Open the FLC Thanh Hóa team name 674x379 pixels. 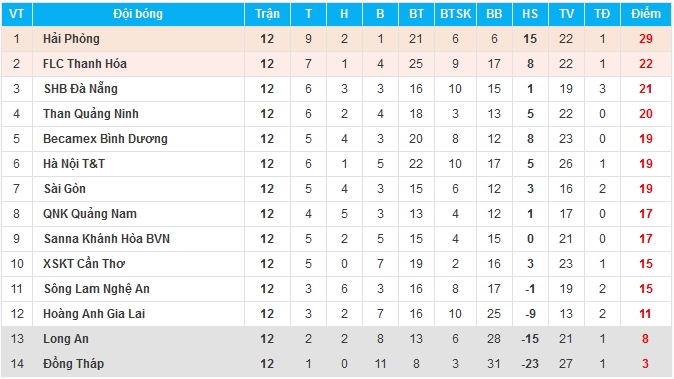click(x=85, y=64)
